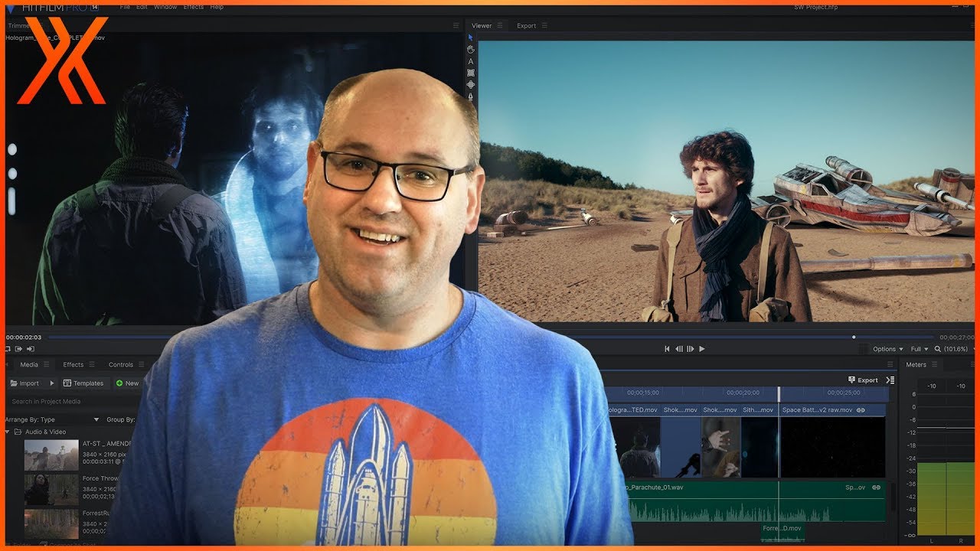Open the Effects panel menu icon

(x=92, y=364)
